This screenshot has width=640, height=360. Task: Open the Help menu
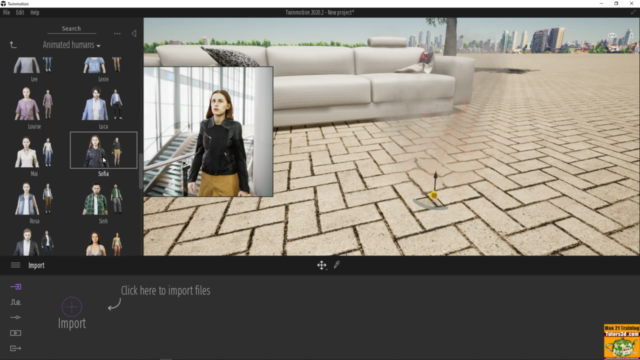[35, 13]
